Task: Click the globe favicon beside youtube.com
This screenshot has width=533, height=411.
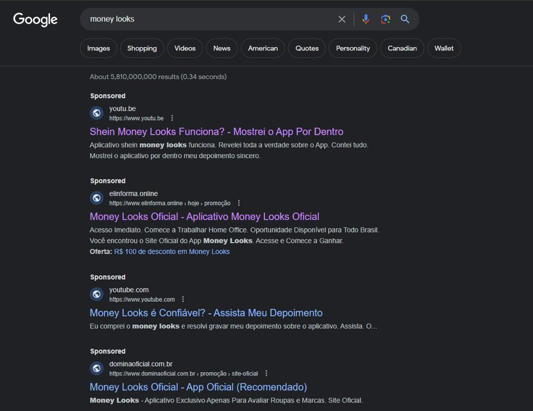Action: coord(97,294)
